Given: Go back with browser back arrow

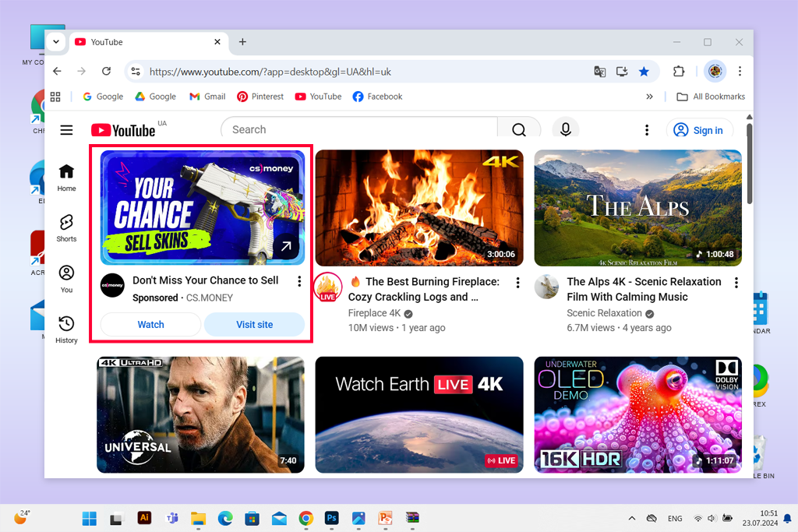Looking at the screenshot, I should click(x=57, y=71).
